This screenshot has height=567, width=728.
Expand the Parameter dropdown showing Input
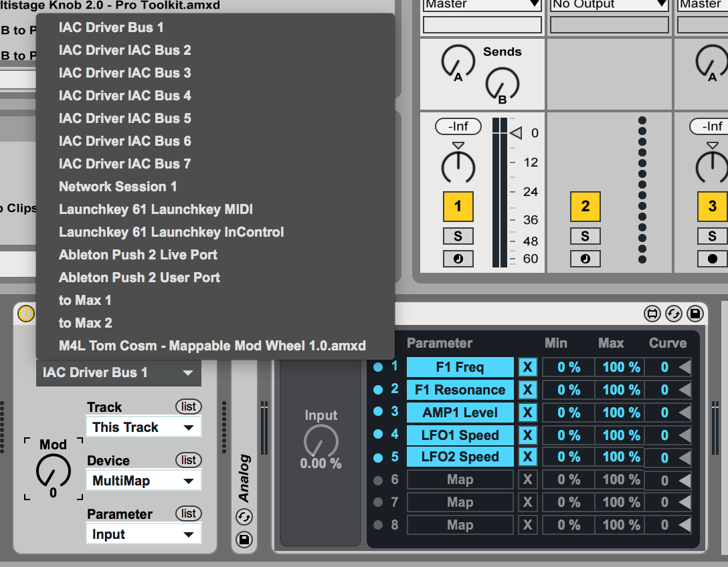point(143,534)
